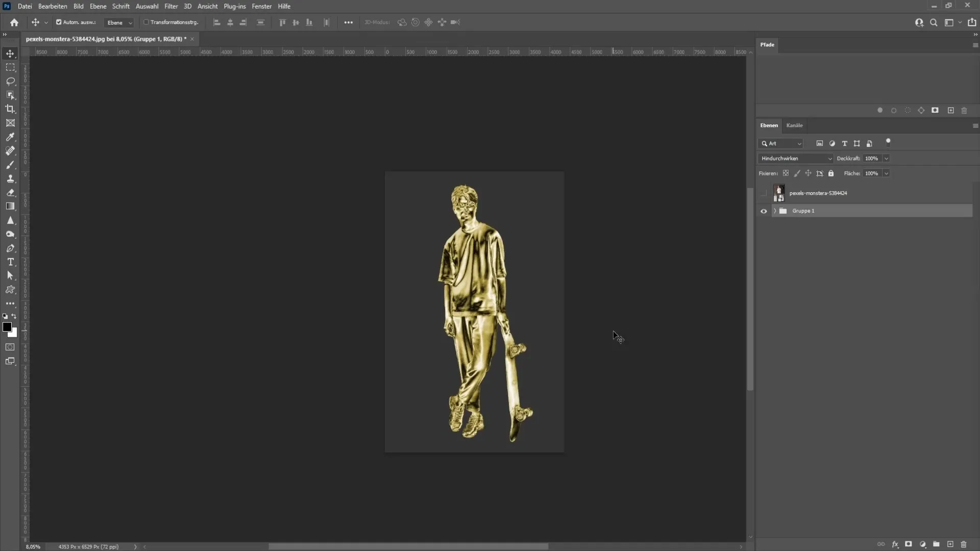Create new fill or adjustment layer
The height and width of the screenshot is (551, 980).
(x=922, y=544)
